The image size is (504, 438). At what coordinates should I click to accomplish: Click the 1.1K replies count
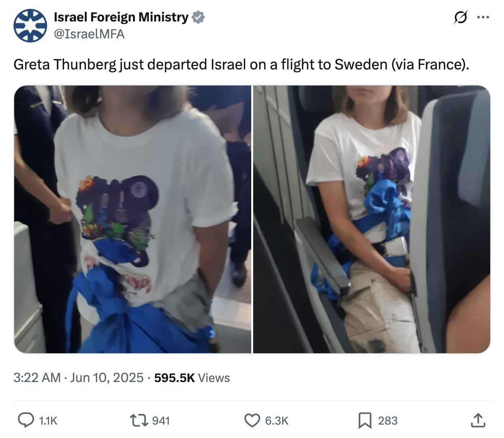[x=48, y=421]
